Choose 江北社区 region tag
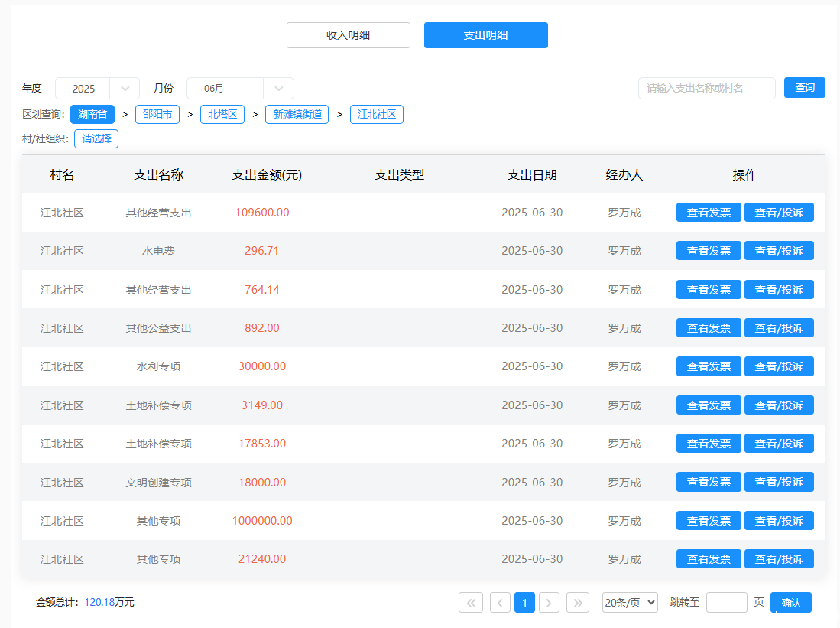Viewport: 840px width, 628px height. 377,115
